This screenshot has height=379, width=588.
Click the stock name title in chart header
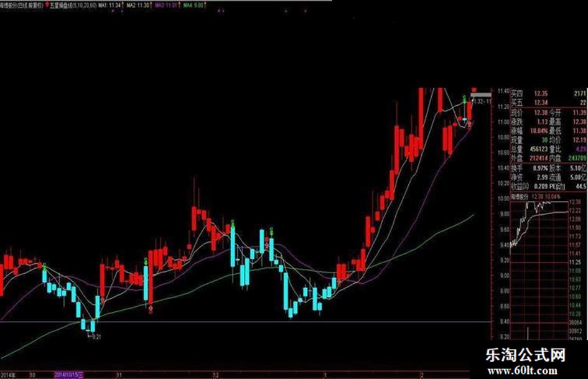coord(22,5)
